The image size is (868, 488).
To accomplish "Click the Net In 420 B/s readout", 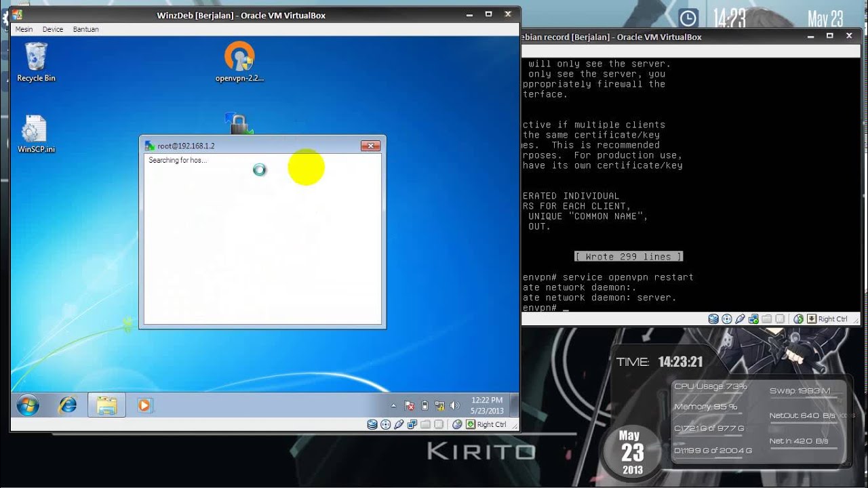I will coord(799,441).
